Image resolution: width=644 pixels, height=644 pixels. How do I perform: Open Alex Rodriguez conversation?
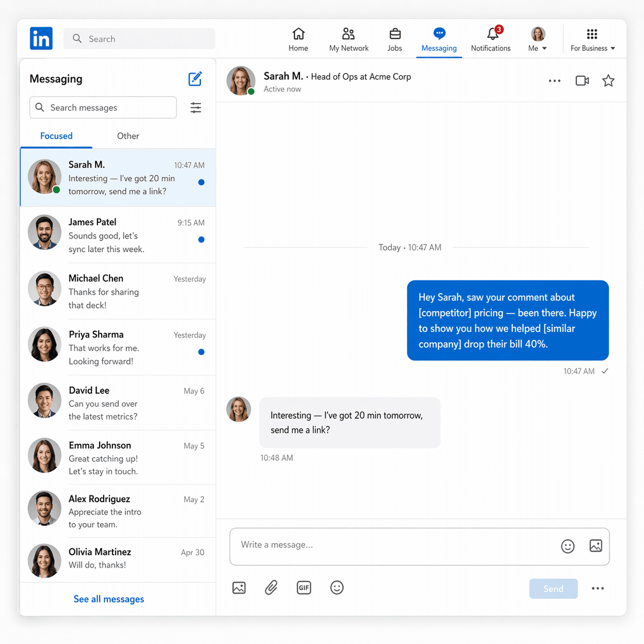point(118,511)
